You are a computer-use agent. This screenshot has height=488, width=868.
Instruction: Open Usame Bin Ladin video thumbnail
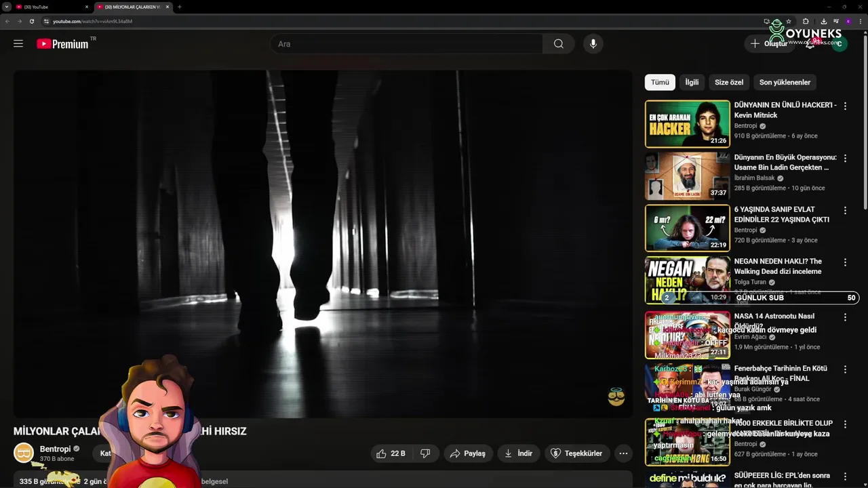point(687,176)
